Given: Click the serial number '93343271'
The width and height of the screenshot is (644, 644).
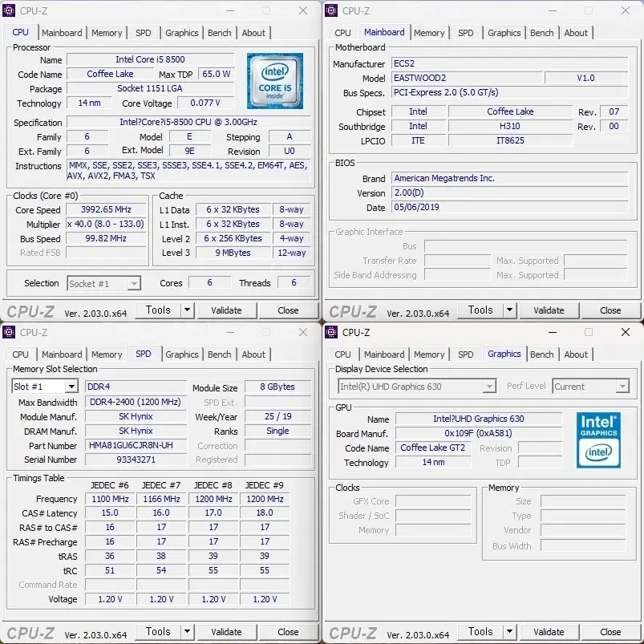Looking at the screenshot, I should [136, 460].
